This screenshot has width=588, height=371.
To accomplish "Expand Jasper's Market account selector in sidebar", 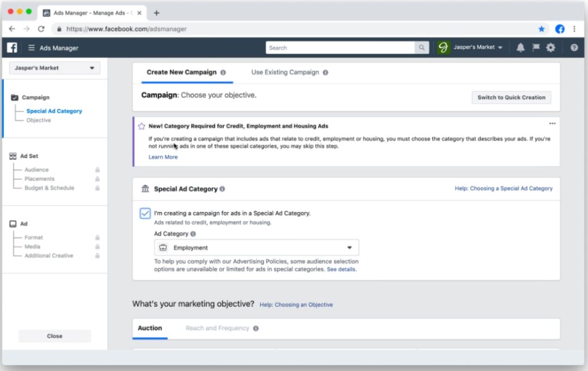I will (x=54, y=68).
